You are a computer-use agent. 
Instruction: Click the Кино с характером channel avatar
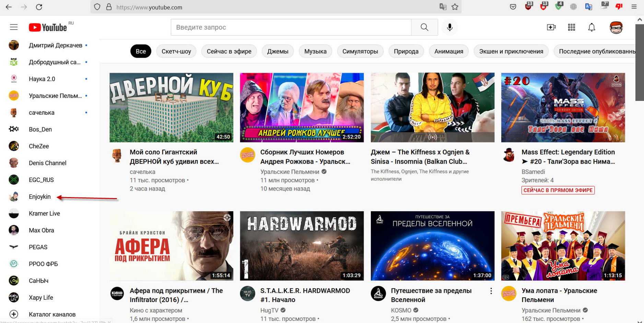point(117,293)
